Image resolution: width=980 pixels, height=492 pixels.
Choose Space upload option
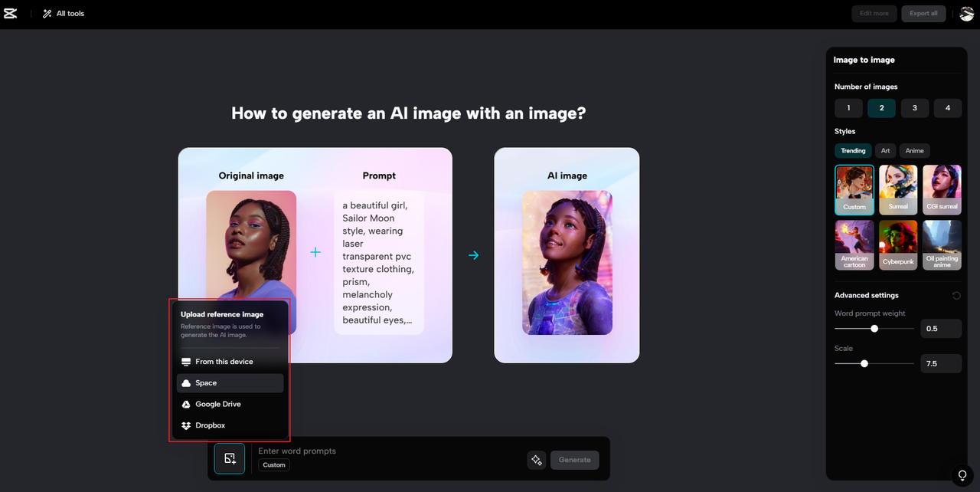pyautogui.click(x=230, y=383)
